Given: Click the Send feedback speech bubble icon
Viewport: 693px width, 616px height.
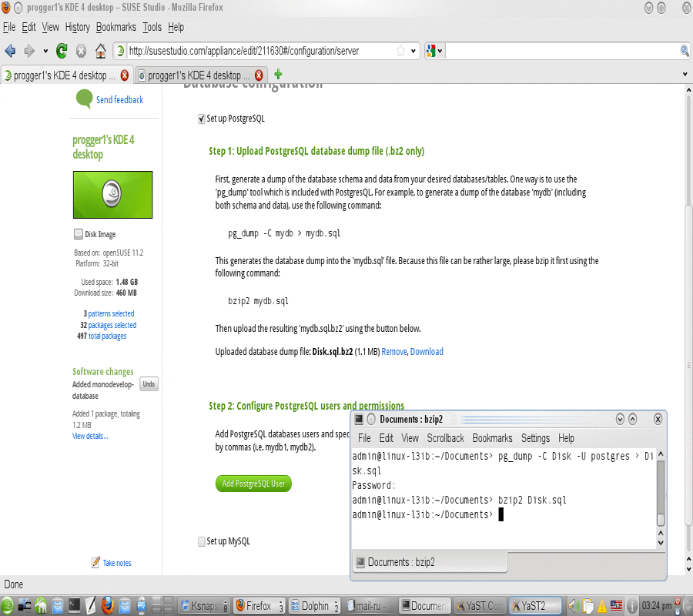Looking at the screenshot, I should [x=84, y=99].
